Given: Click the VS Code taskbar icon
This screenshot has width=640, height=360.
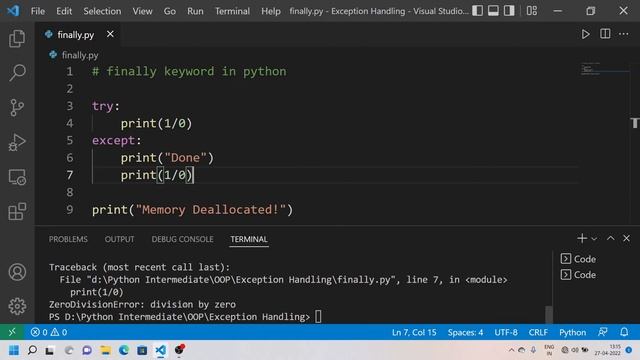Looking at the screenshot, I should [160, 350].
